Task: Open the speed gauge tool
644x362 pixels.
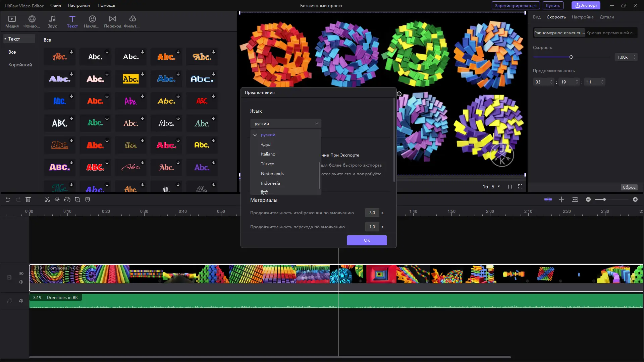Action: (67, 199)
